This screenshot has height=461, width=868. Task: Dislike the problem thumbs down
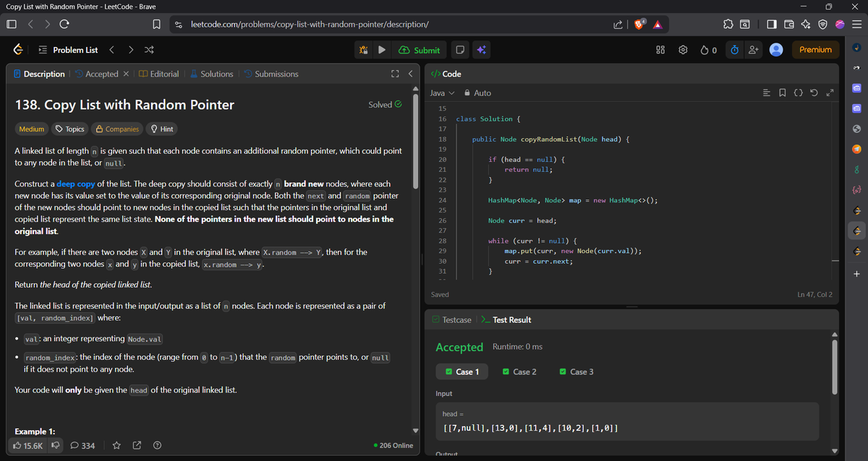pos(55,446)
